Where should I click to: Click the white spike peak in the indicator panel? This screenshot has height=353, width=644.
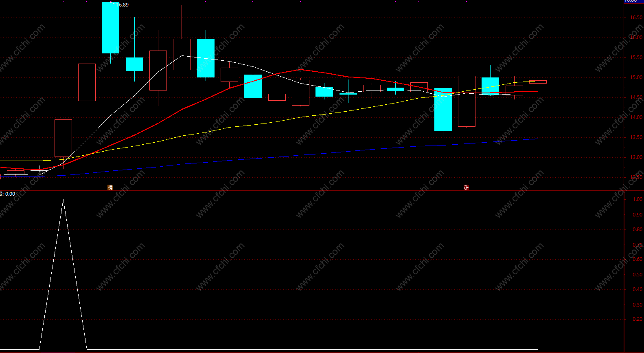(x=63, y=200)
